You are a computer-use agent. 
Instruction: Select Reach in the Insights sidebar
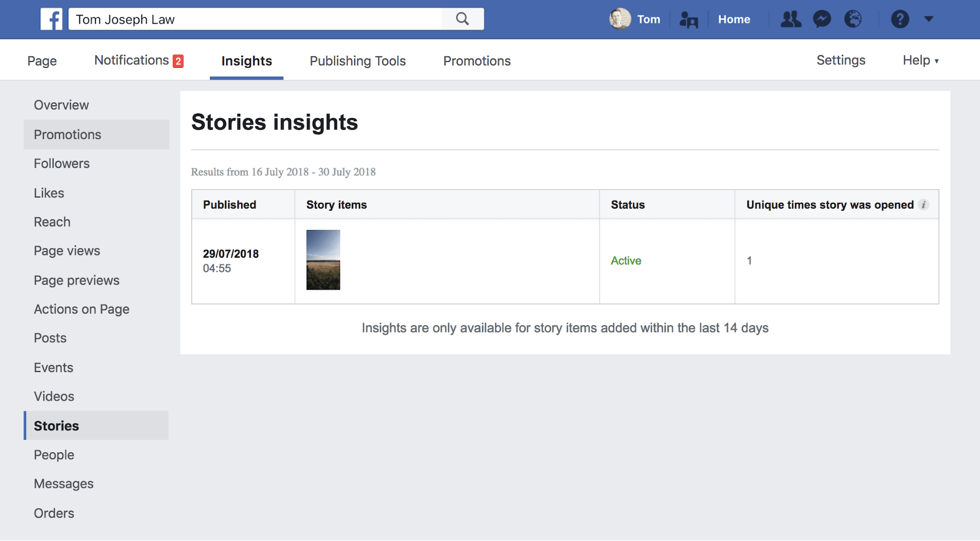pyautogui.click(x=52, y=222)
